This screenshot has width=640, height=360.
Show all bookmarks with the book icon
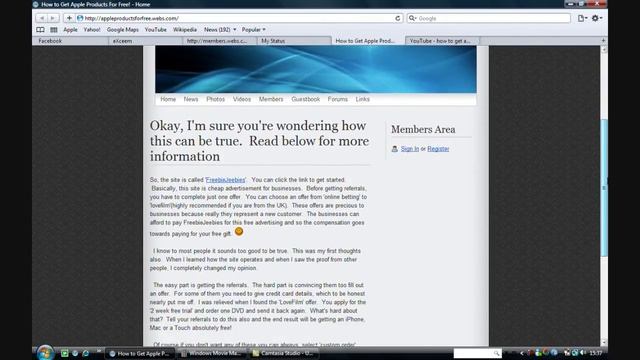(40, 30)
